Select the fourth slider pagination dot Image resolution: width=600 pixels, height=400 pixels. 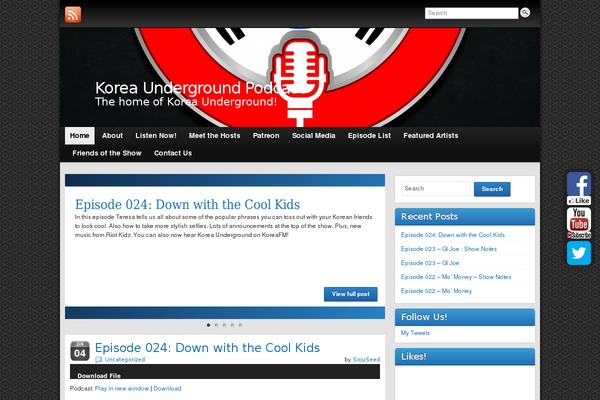coord(232,325)
